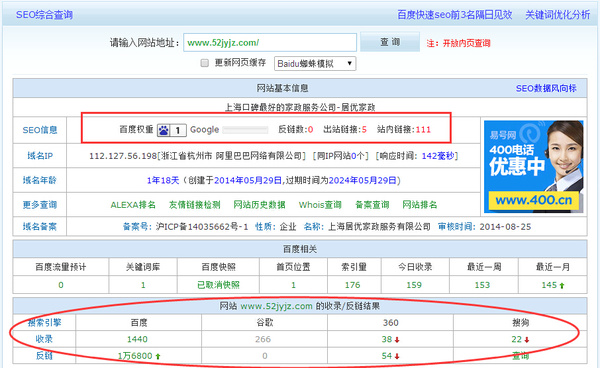Image resolution: width=600 pixels, height=368 pixels.
Task: Click the SEO信息 row label
Action: (40, 130)
